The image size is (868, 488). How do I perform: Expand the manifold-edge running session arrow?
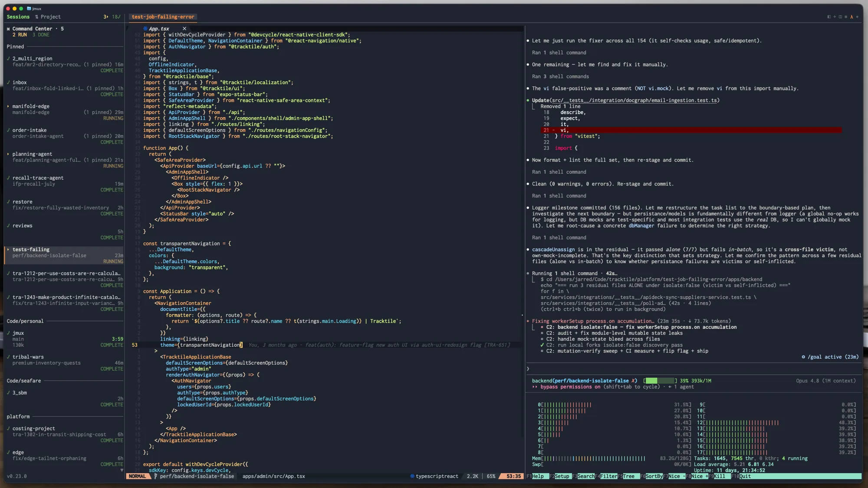(8, 106)
